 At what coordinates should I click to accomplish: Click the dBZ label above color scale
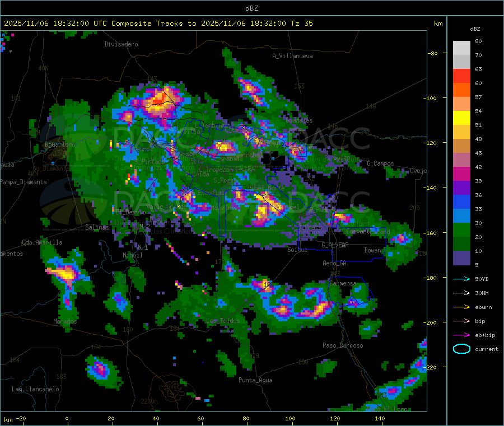tap(475, 29)
